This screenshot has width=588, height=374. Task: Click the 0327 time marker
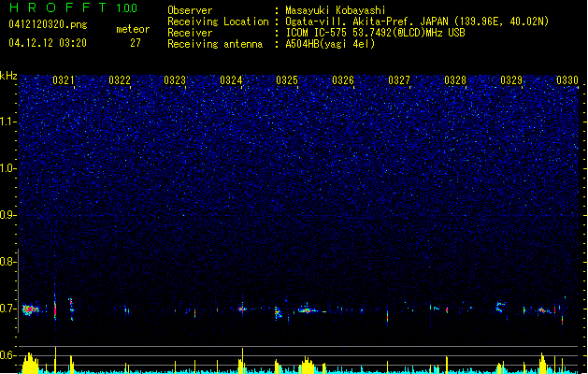(x=399, y=79)
